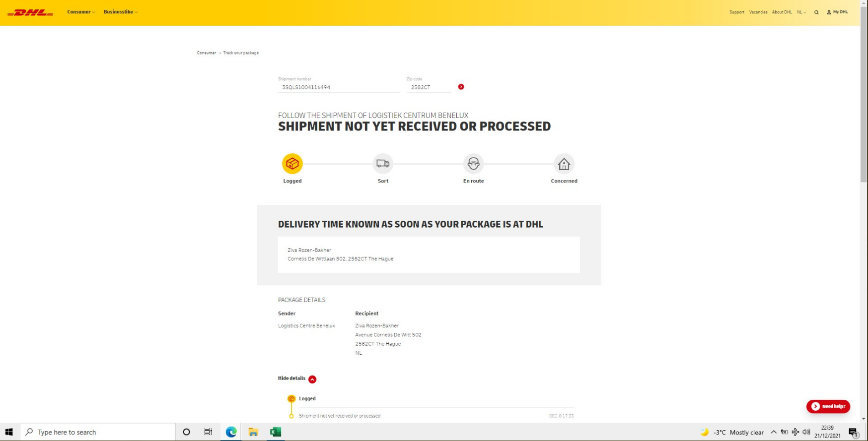Click the 'DEC. 8 17:33' timestamp
Image resolution: width=868 pixels, height=441 pixels.
click(561, 416)
